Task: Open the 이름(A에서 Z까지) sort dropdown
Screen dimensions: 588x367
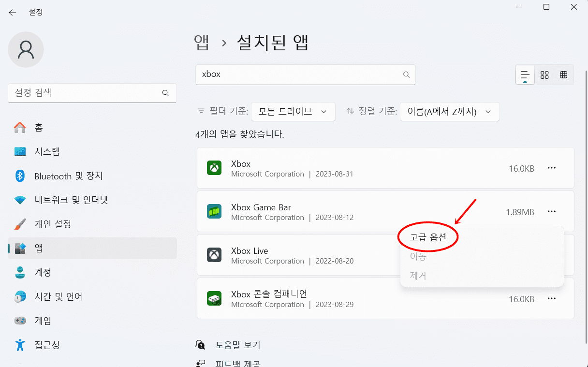Action: 450,112
